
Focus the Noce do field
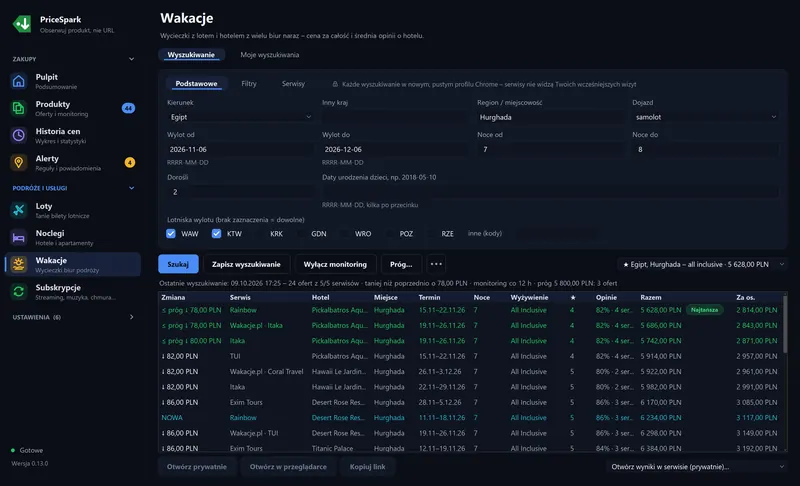[706, 149]
